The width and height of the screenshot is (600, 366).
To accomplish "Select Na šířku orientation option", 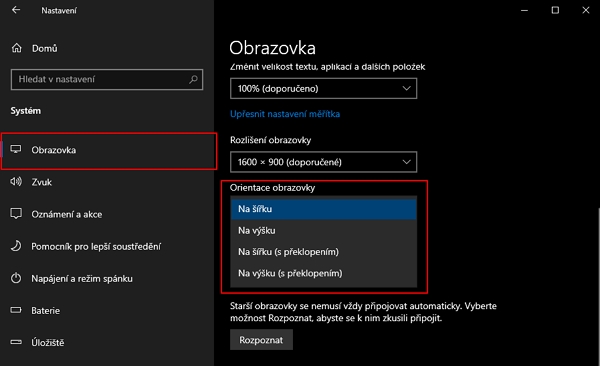I will pyautogui.click(x=323, y=209).
